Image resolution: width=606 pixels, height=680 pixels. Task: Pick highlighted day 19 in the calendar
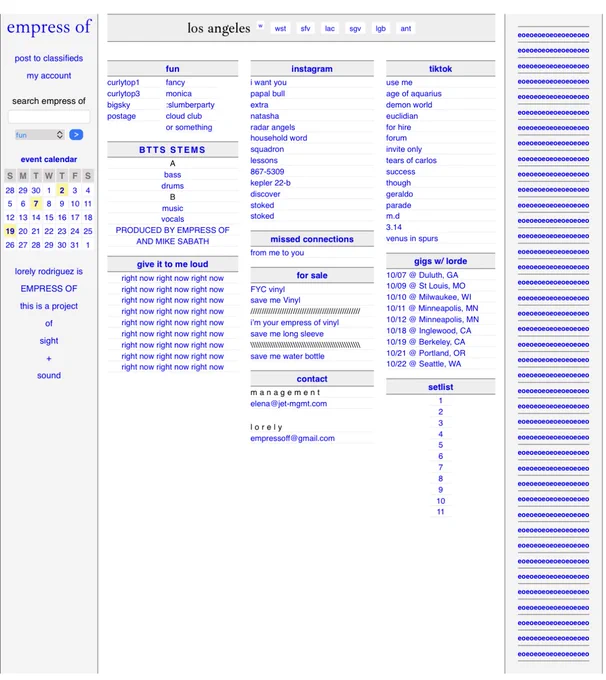click(10, 231)
